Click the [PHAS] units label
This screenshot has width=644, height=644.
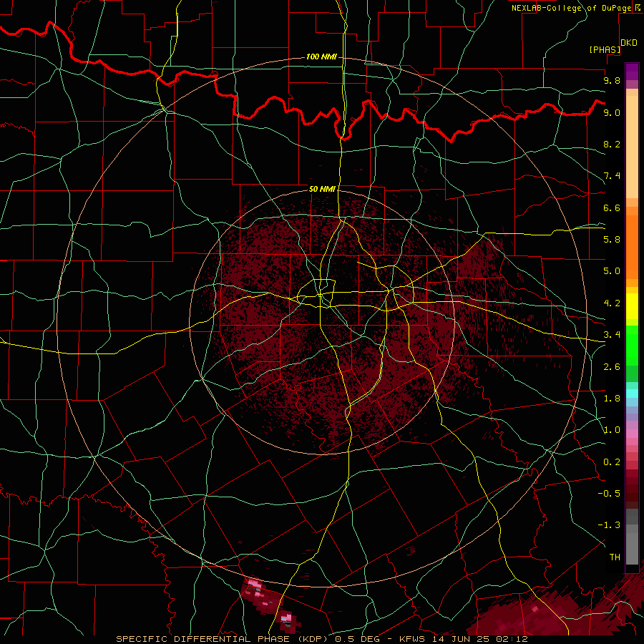[605, 49]
